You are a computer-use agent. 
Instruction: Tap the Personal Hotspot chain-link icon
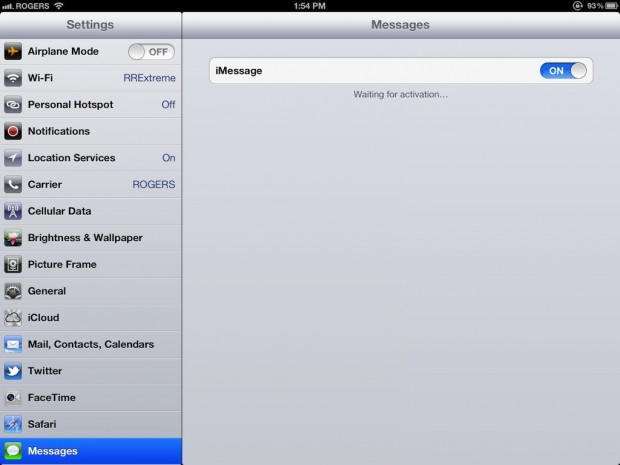coord(13,105)
